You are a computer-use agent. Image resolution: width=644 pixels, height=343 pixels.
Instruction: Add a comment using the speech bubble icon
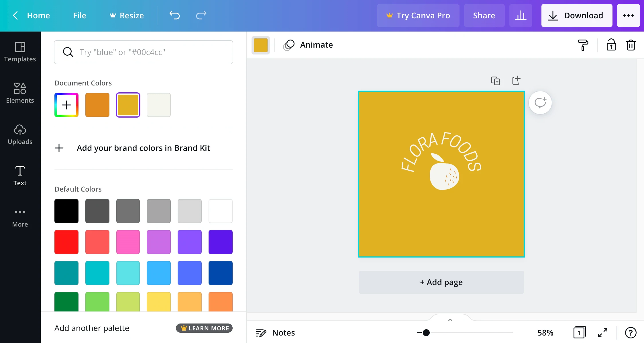point(540,103)
